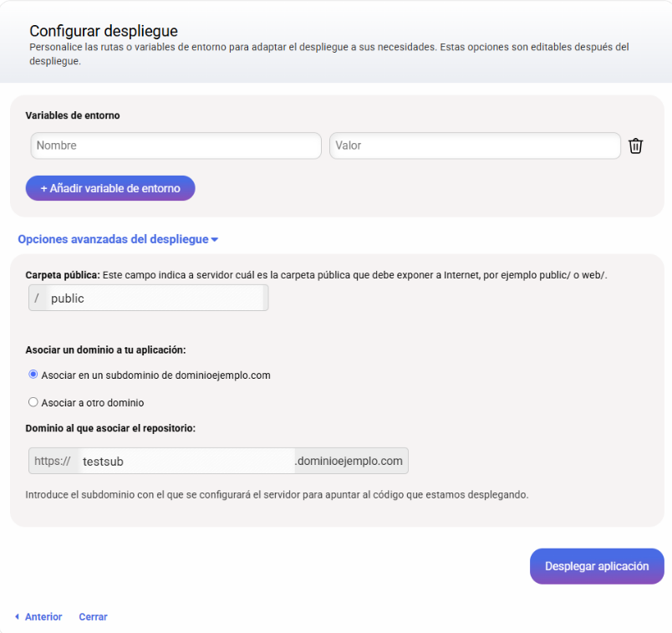Focus the Nombre variable input field
Screen dimensions: 672x633
(176, 145)
